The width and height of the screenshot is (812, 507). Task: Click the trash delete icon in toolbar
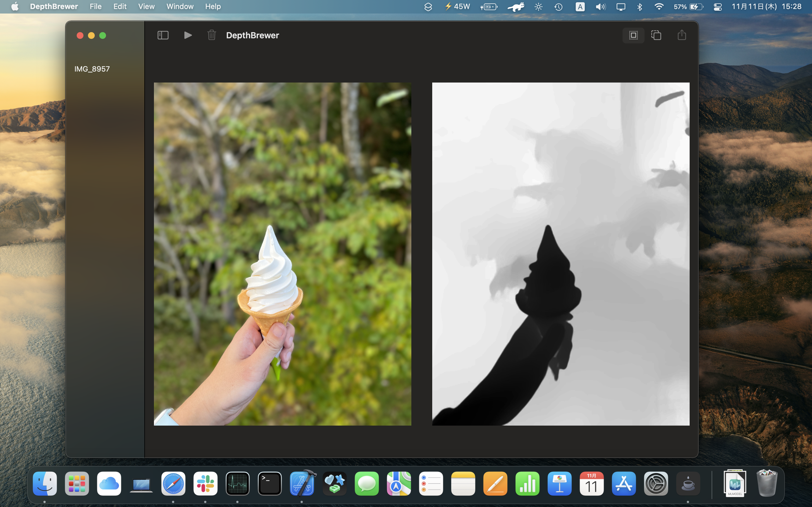tap(211, 35)
